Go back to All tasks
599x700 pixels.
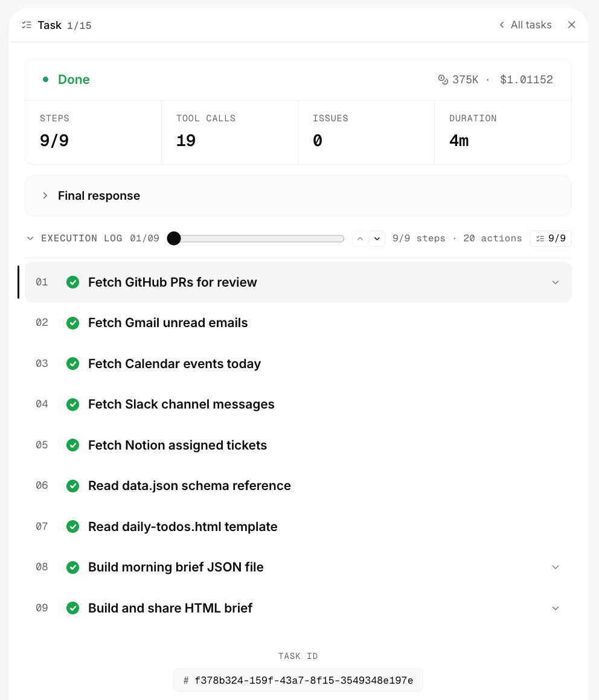tap(525, 25)
